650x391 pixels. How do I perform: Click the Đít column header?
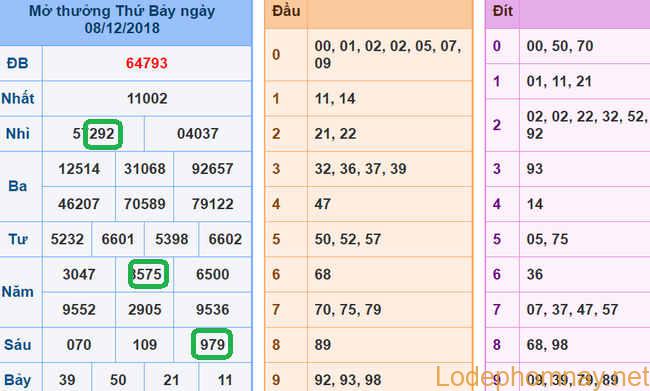point(503,11)
